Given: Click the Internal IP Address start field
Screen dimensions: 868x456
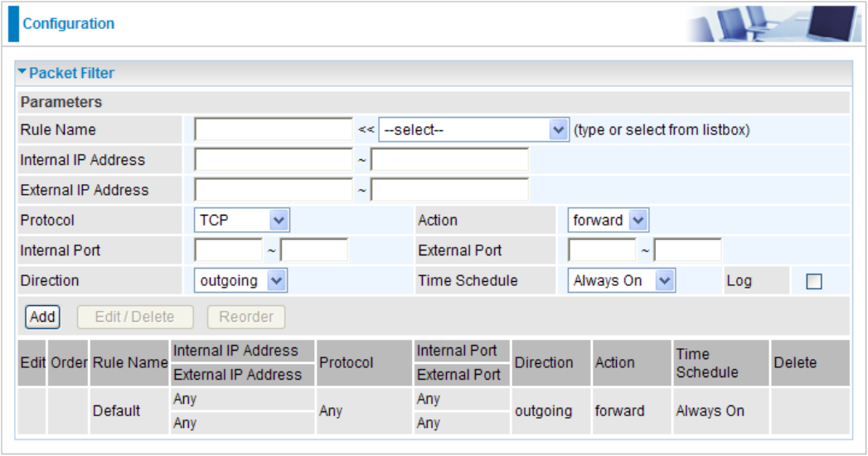Looking at the screenshot, I should [x=274, y=160].
